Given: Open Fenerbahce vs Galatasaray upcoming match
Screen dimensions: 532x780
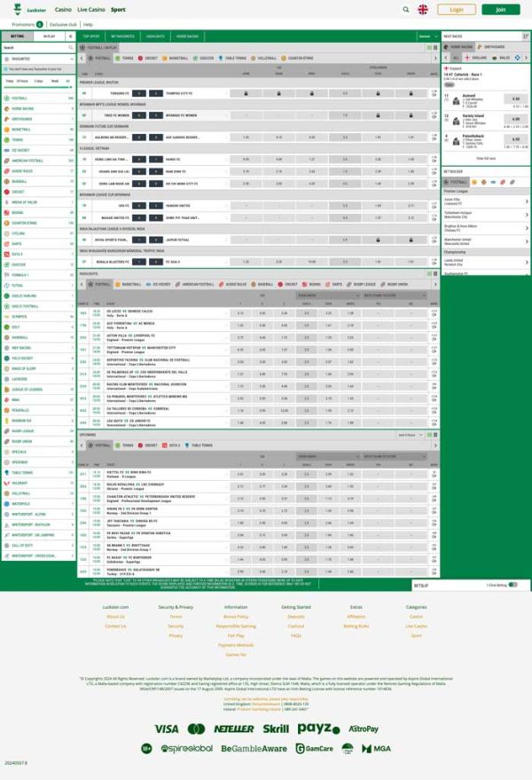Looking at the screenshot, I should tap(133, 571).
